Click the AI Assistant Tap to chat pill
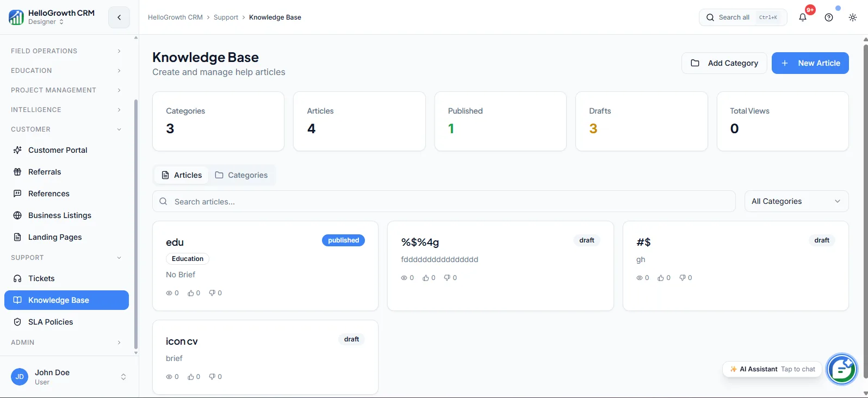This screenshot has height=398, width=868. tap(772, 369)
